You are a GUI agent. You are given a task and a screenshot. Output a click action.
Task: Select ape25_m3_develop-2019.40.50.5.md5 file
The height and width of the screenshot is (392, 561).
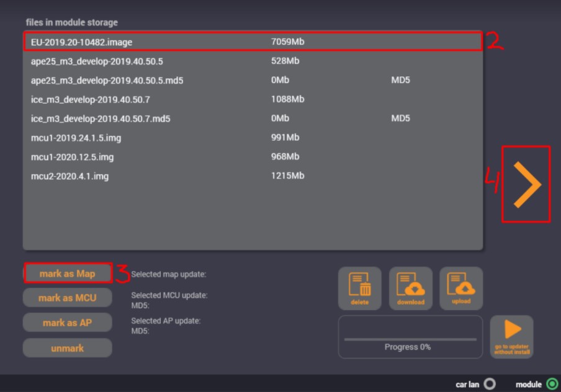[253, 81]
